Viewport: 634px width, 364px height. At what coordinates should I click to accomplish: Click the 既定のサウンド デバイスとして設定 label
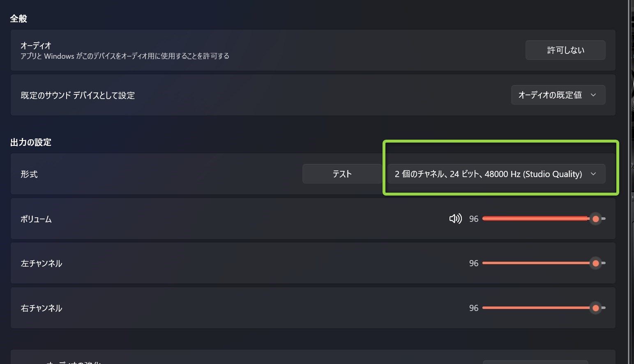[78, 95]
